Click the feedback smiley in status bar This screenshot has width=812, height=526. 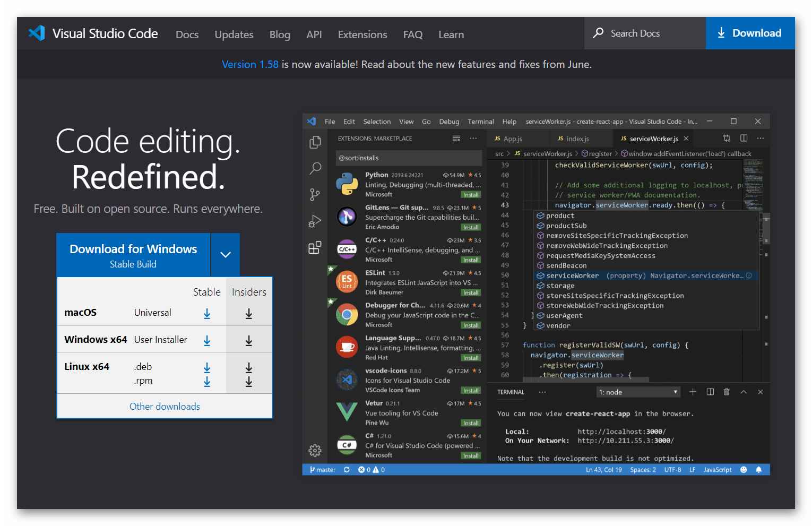[744, 470]
